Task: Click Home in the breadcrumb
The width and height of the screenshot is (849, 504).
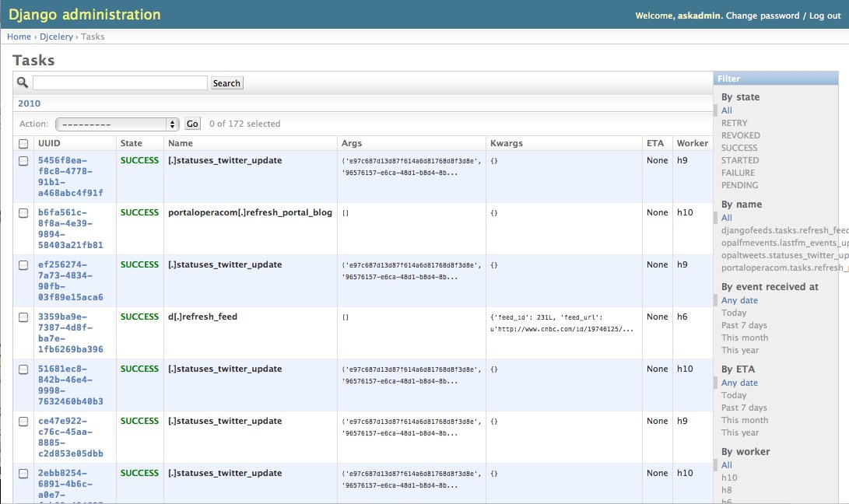Action: coord(19,36)
